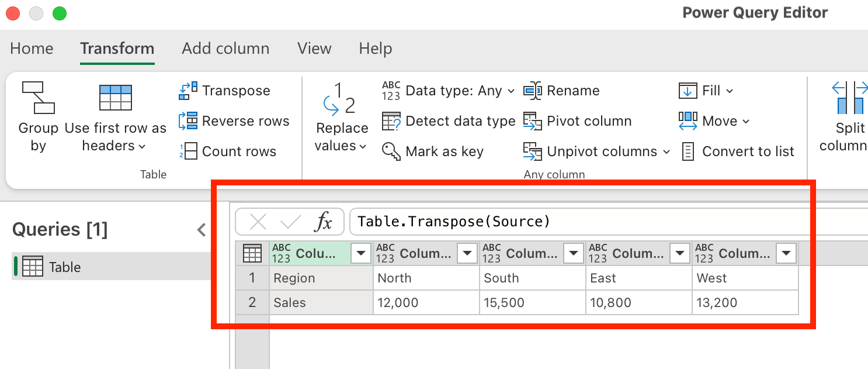The width and height of the screenshot is (868, 369).
Task: Click the Data type ABC 123 icon
Action: [x=391, y=91]
